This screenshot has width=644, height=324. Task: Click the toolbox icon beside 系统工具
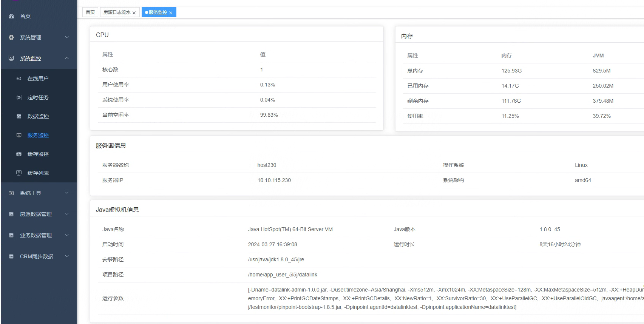[11, 193]
